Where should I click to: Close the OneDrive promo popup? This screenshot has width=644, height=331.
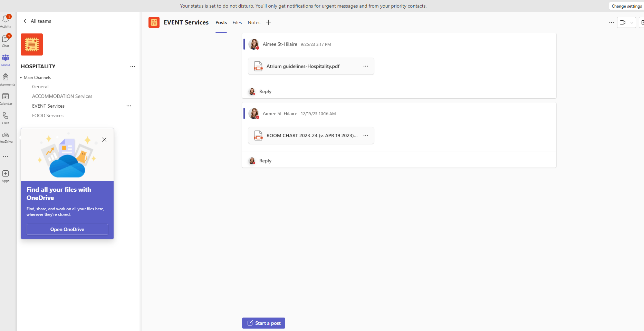point(104,140)
